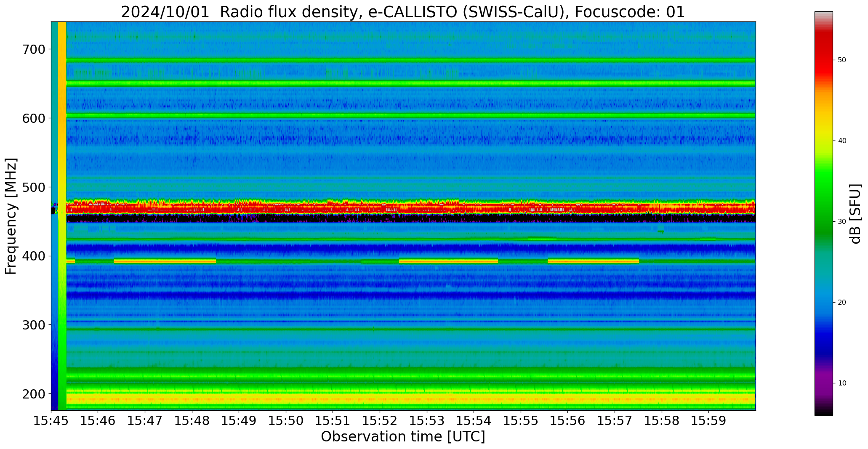Click the colorbar tick label 20
This screenshot has height=449, width=868.
[x=842, y=303]
